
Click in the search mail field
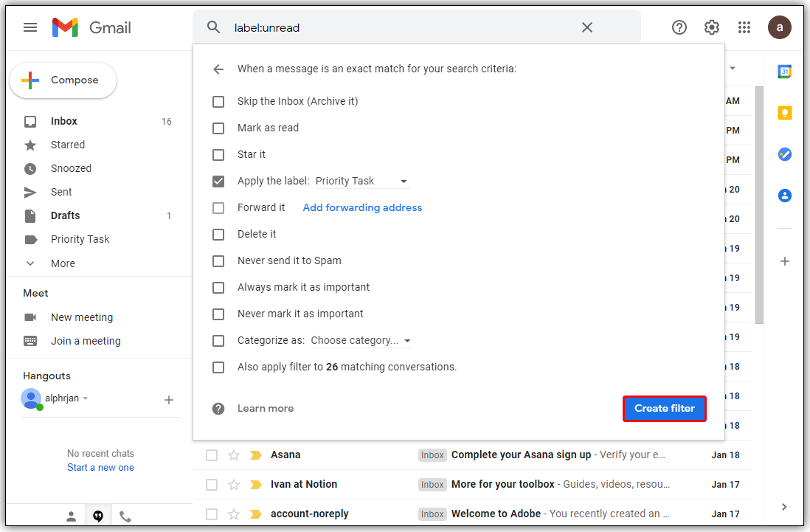[x=398, y=28]
